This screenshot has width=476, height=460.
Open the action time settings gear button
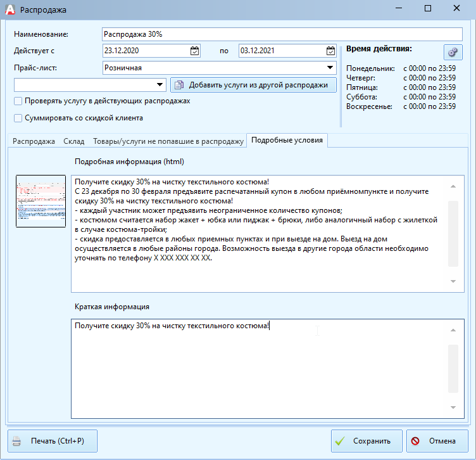[453, 52]
